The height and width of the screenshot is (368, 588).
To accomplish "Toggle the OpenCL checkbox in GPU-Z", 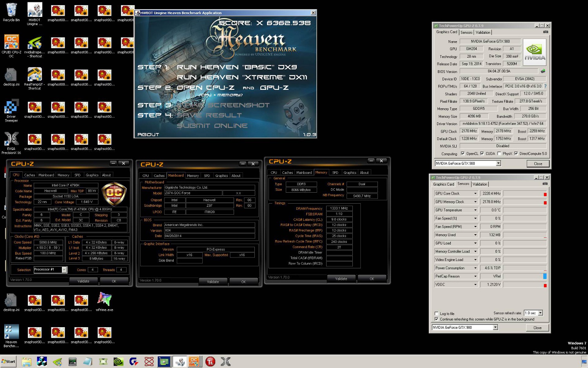I will click(463, 153).
